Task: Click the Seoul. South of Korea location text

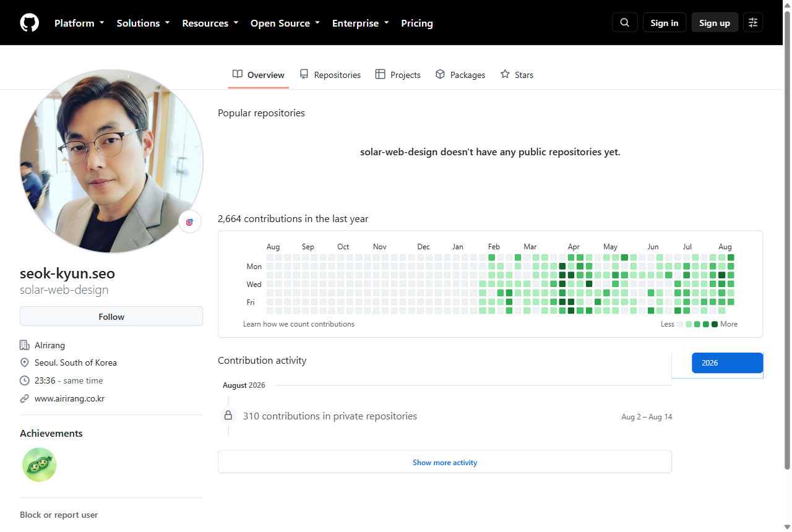Action: coord(75,363)
